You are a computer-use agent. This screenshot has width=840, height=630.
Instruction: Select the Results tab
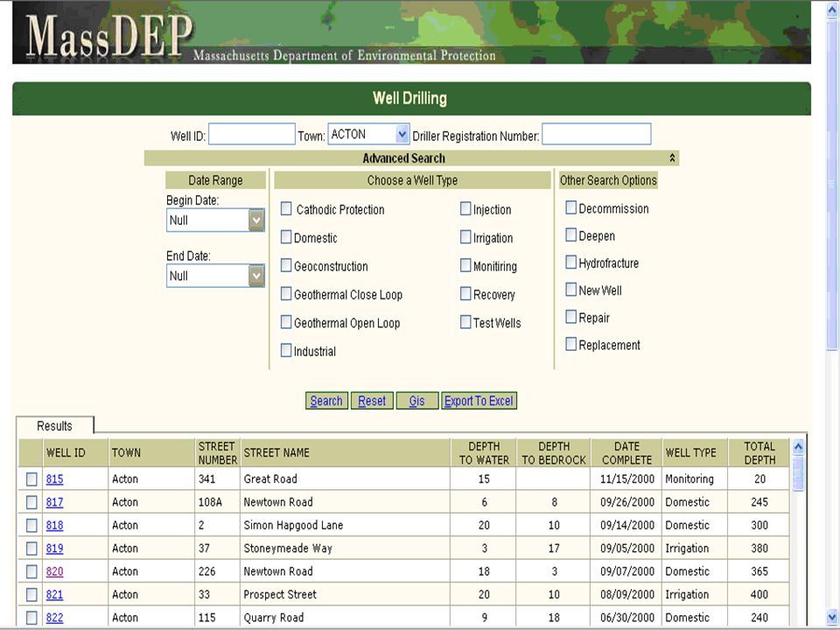tap(54, 426)
